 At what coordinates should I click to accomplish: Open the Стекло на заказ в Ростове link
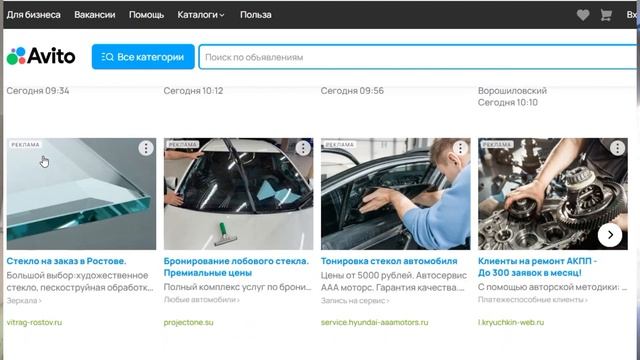click(67, 261)
